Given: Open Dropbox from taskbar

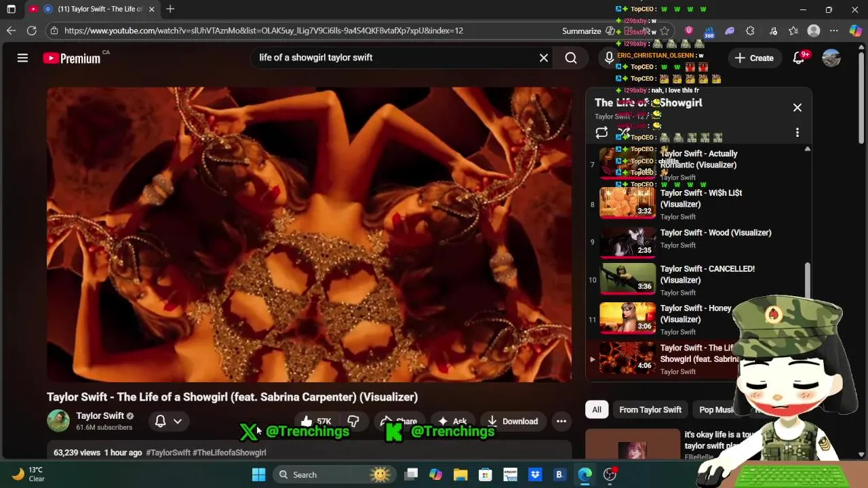Looking at the screenshot, I should pos(535,474).
